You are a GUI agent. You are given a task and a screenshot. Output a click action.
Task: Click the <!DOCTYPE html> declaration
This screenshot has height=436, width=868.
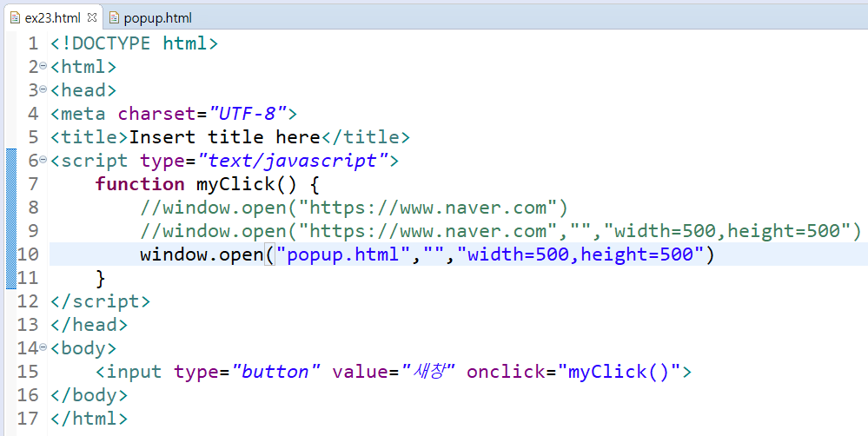135,43
